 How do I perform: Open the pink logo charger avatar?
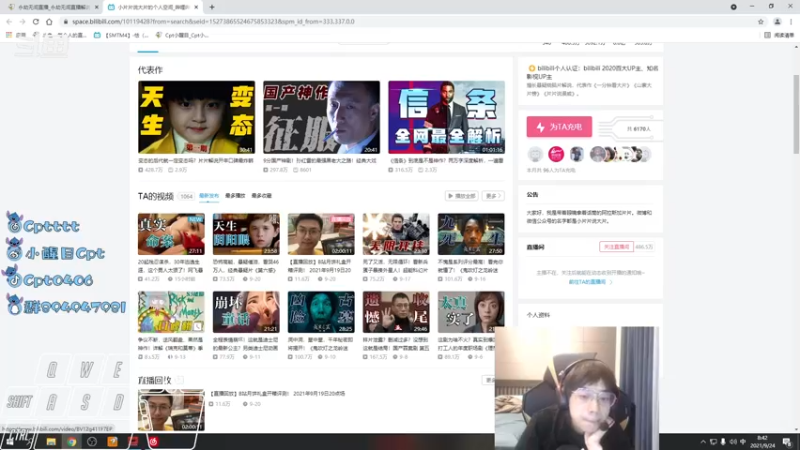556,154
